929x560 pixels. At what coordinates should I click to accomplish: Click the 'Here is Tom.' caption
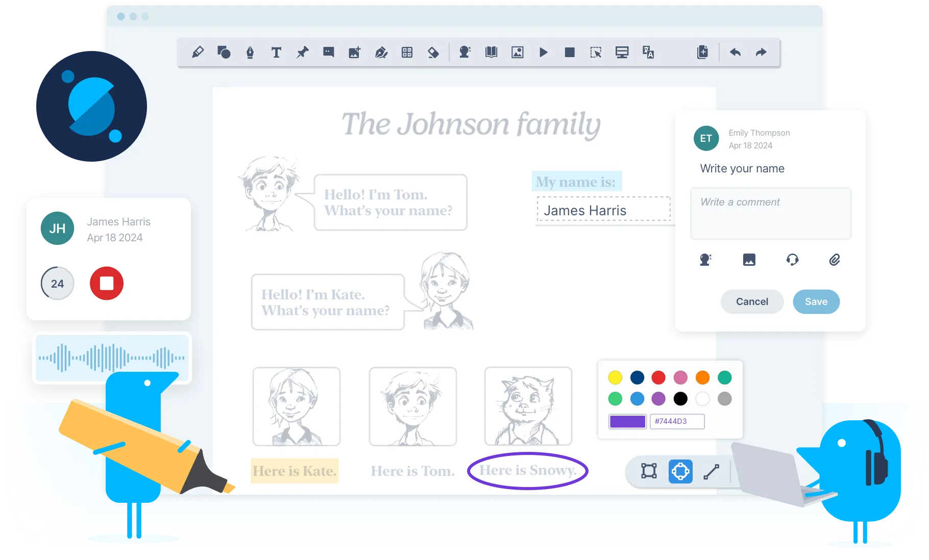412,471
